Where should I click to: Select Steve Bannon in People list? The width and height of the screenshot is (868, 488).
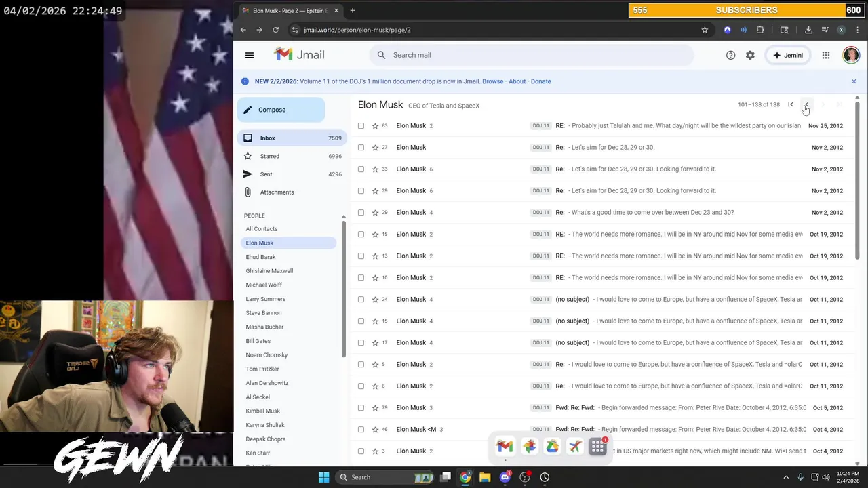click(264, 313)
